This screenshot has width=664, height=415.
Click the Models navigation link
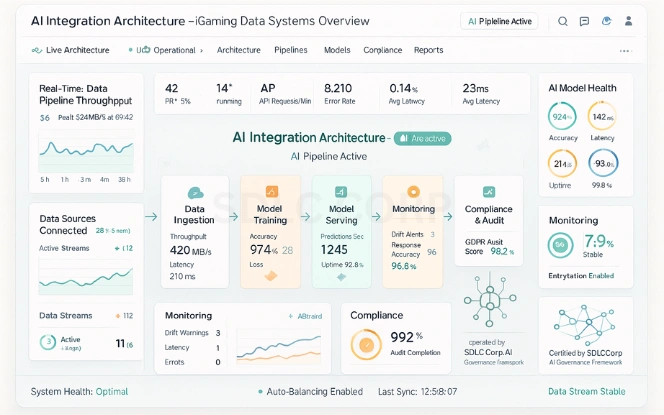338,50
